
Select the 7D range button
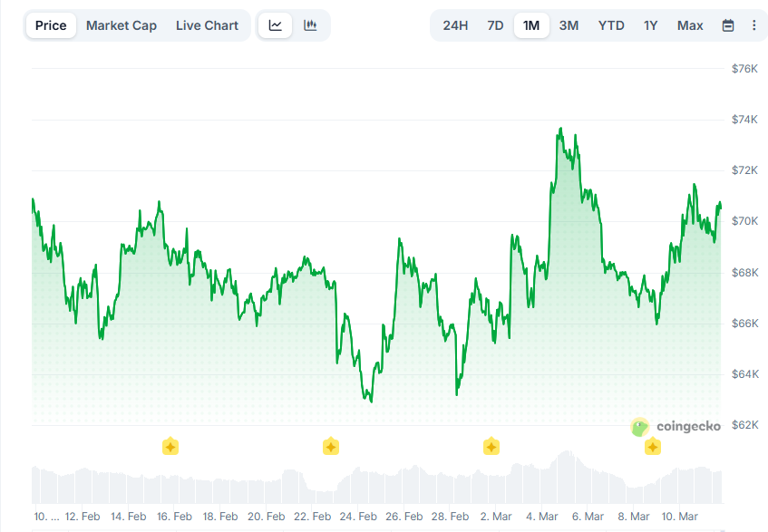pyautogui.click(x=495, y=25)
